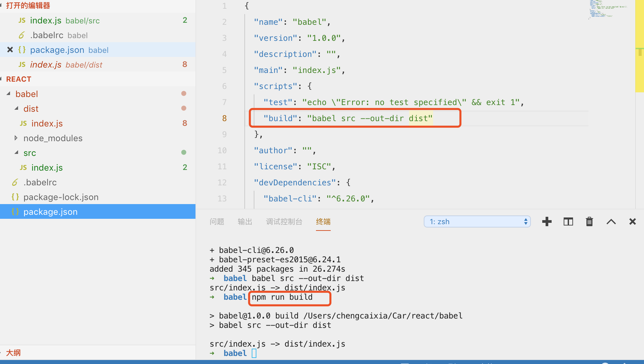Click the package-lock.json braces icon
This screenshot has width=644, height=364.
click(x=15, y=197)
